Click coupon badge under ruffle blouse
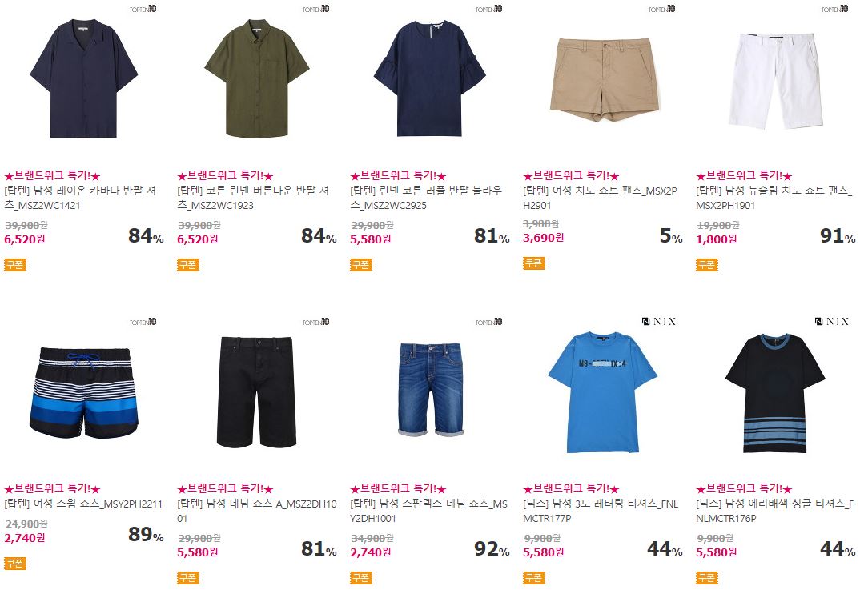 tap(360, 265)
